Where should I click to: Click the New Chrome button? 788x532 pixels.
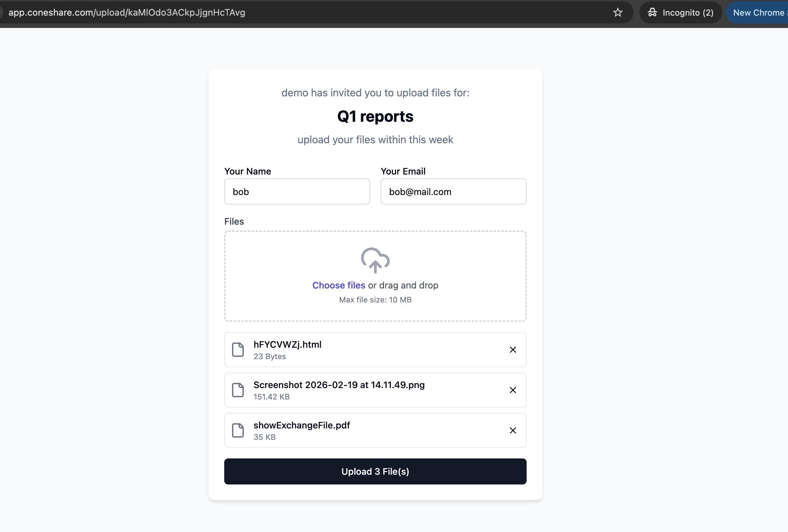click(x=760, y=13)
